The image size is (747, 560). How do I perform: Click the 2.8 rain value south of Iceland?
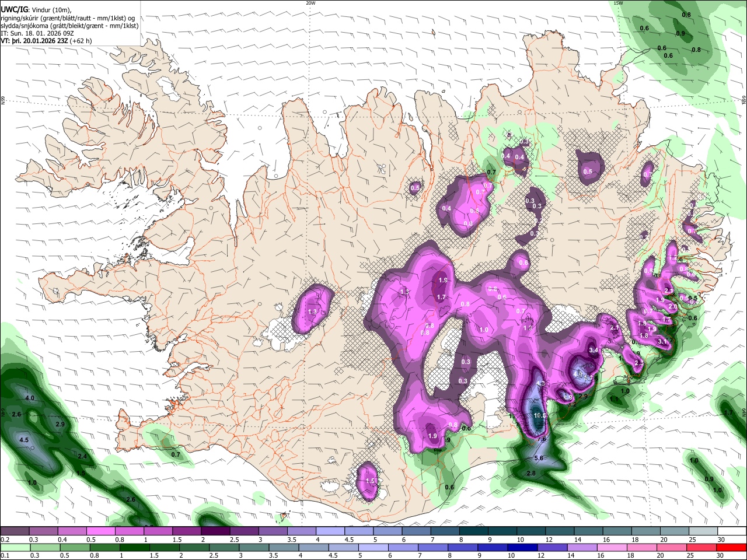coord(531,473)
